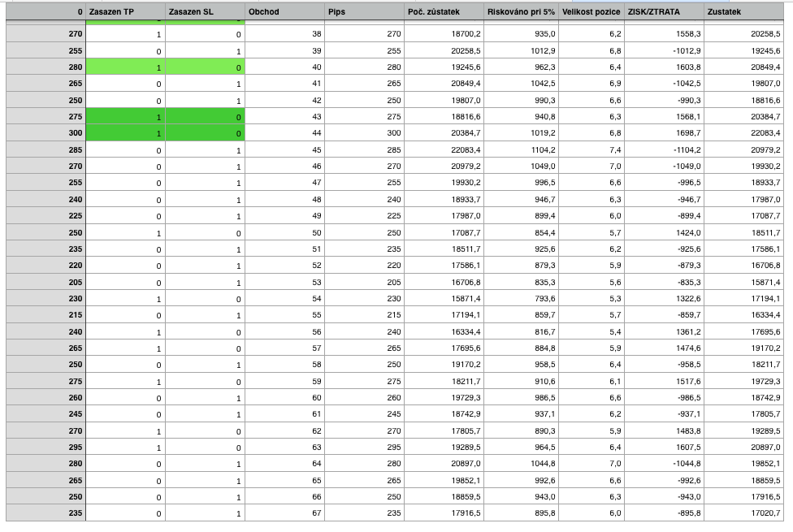Select Velikost pozice value 5,3

(x=591, y=298)
